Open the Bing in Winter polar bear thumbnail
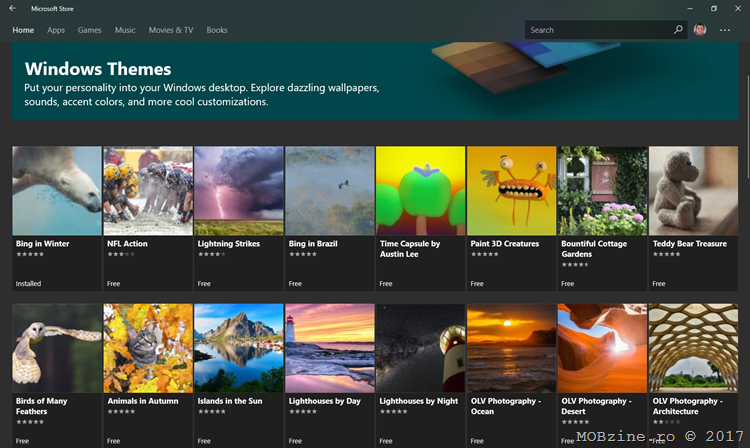The width and height of the screenshot is (750, 448). 57,191
